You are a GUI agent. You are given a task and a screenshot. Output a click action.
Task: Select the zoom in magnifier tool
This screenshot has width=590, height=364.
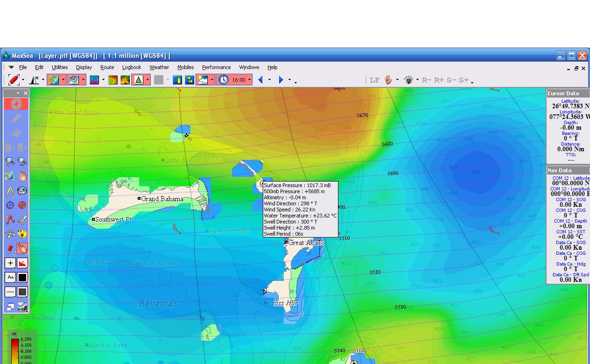point(10,161)
